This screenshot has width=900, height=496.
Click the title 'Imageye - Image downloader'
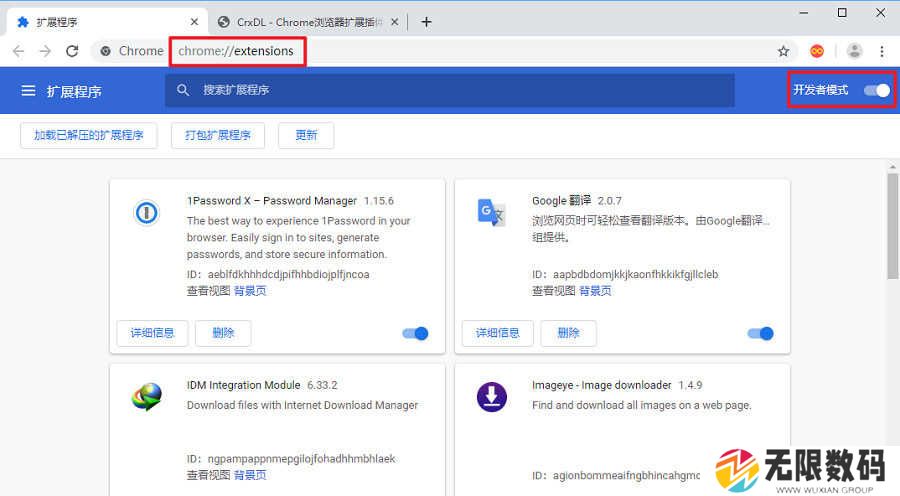click(x=602, y=385)
